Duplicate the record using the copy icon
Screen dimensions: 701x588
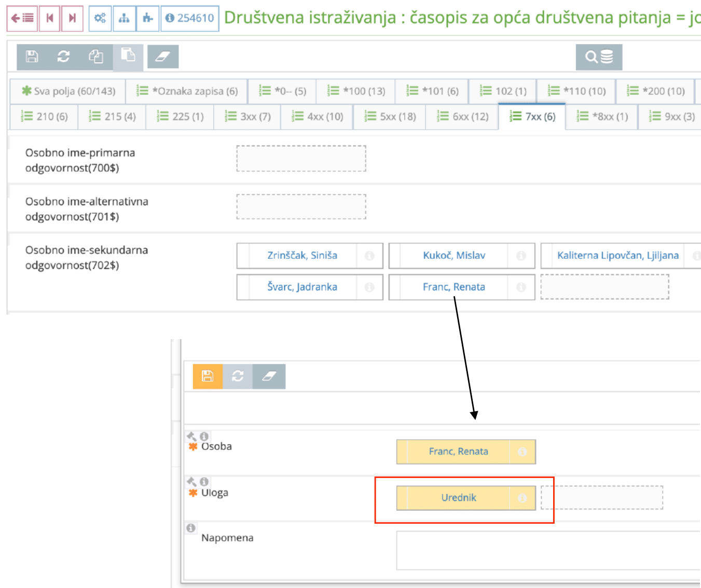96,57
